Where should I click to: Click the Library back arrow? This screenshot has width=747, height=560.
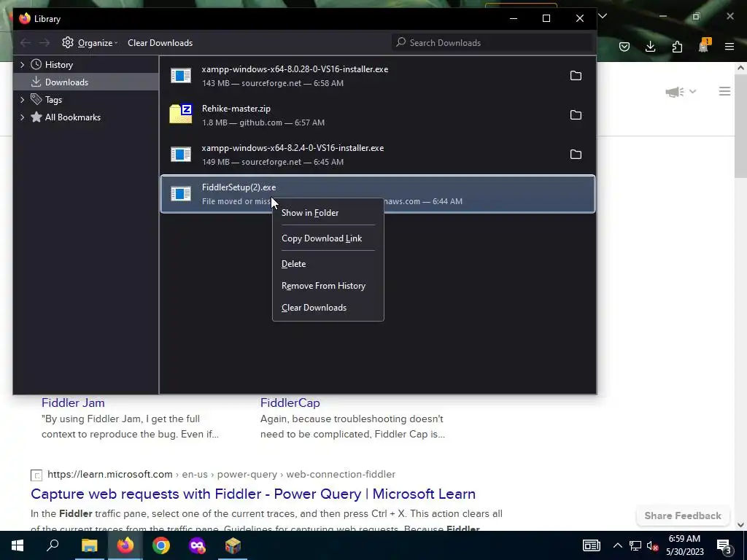pyautogui.click(x=26, y=43)
